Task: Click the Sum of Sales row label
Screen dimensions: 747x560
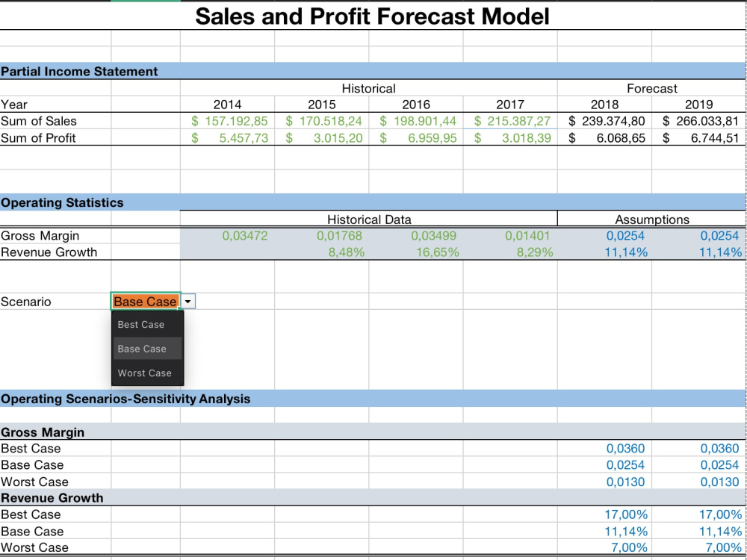Action: pos(39,121)
